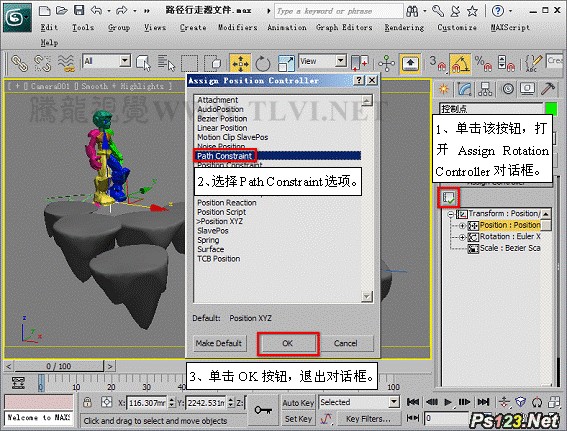Open the Graph Editors menu
This screenshot has height=431, width=567.
(344, 27)
